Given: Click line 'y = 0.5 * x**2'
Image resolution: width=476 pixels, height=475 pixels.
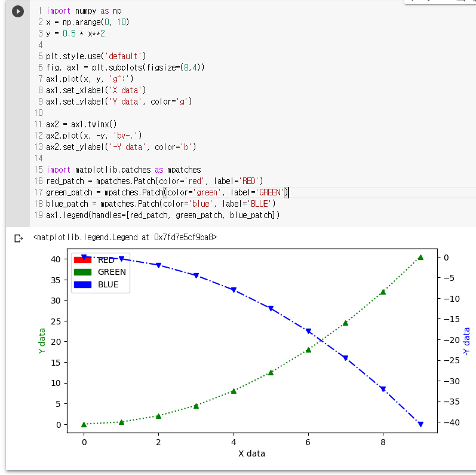Looking at the screenshot, I should (76, 33).
